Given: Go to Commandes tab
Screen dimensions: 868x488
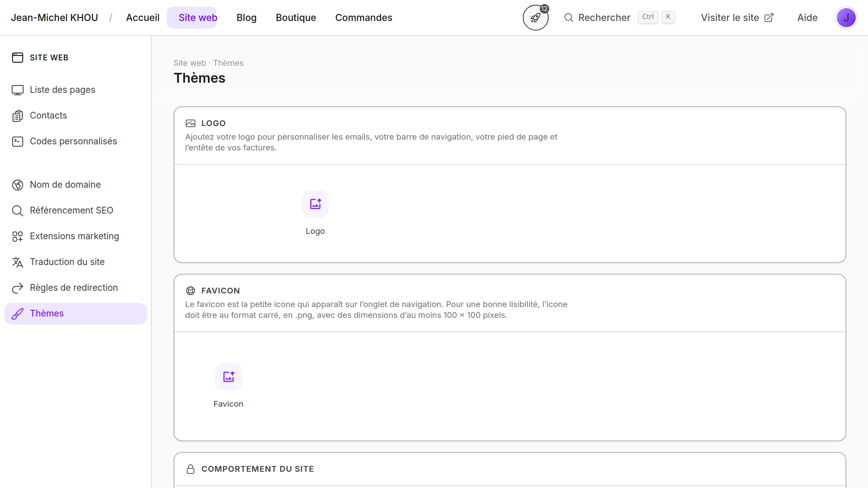Looking at the screenshot, I should tap(363, 18).
